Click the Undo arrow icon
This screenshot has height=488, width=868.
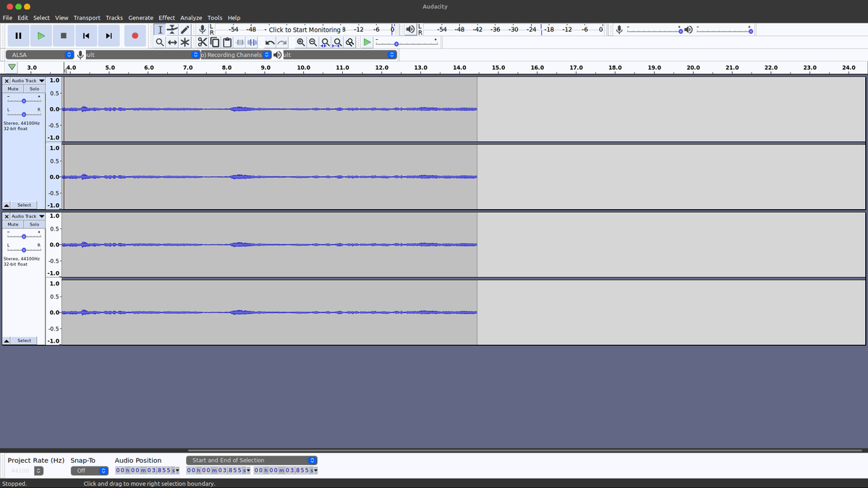[x=270, y=43]
